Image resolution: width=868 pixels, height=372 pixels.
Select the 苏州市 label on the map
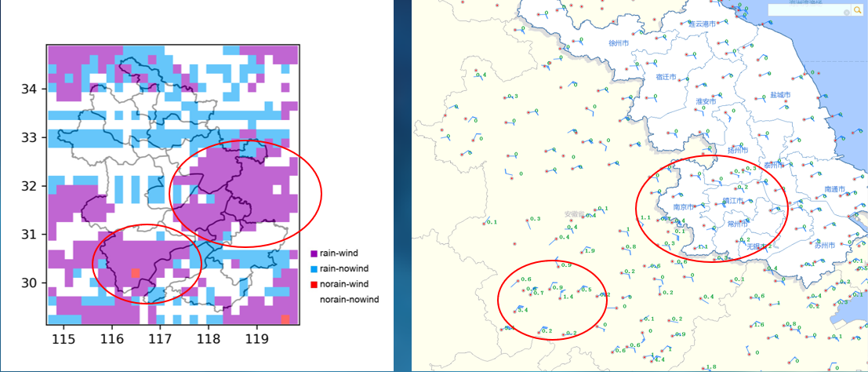click(x=826, y=246)
